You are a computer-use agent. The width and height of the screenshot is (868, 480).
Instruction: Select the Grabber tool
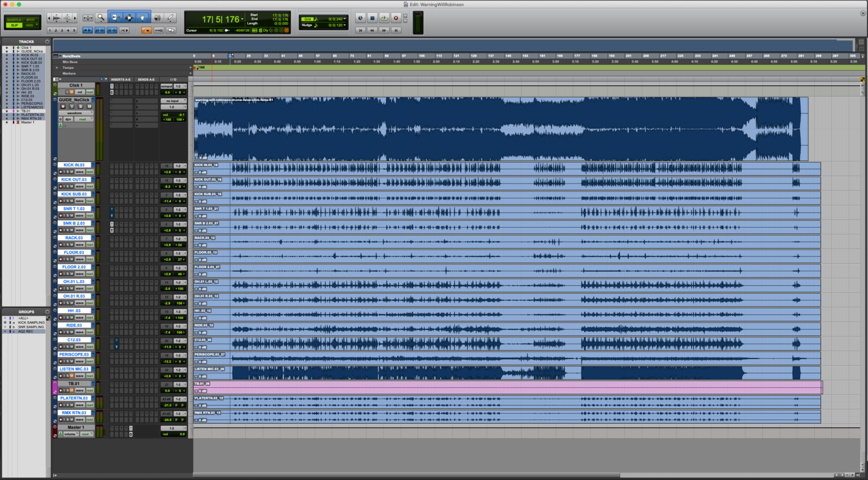[142, 18]
